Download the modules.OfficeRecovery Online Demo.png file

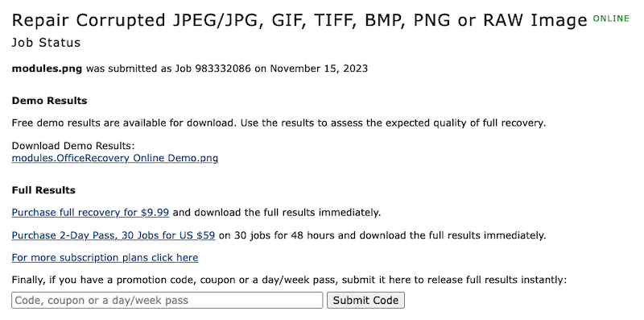(115, 158)
